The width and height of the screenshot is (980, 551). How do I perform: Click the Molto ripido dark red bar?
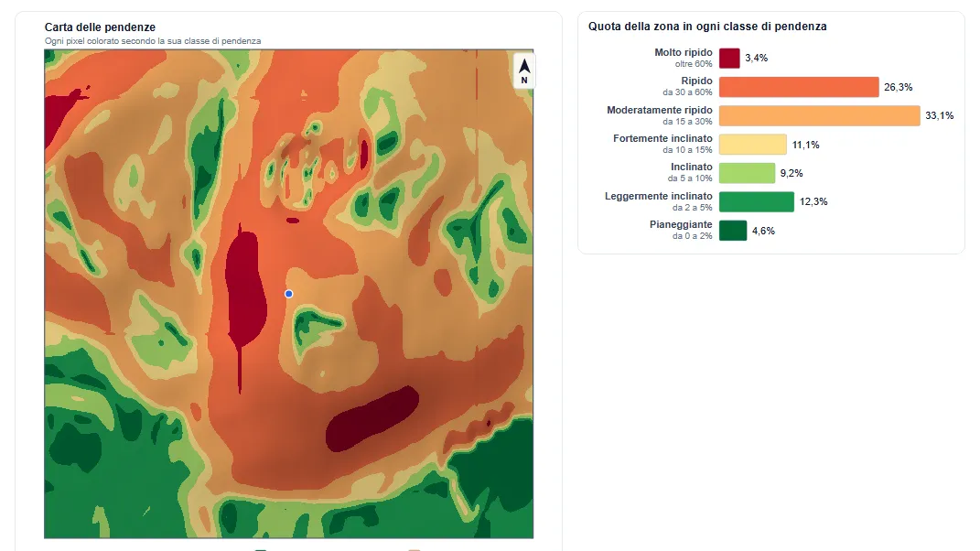[729, 59]
